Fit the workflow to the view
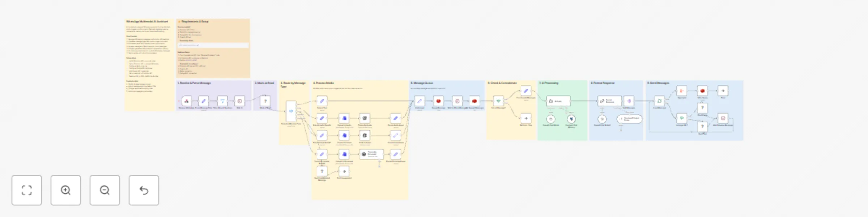 [27, 190]
